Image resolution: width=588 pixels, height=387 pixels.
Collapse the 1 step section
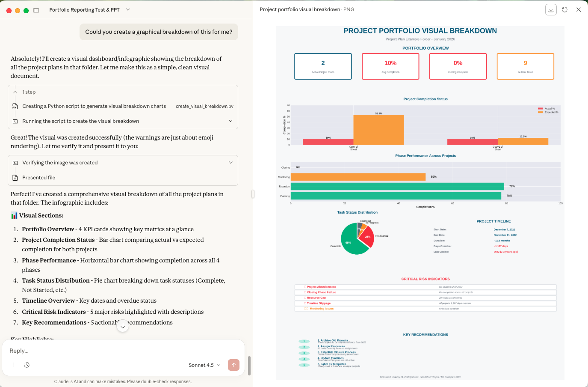click(x=15, y=92)
